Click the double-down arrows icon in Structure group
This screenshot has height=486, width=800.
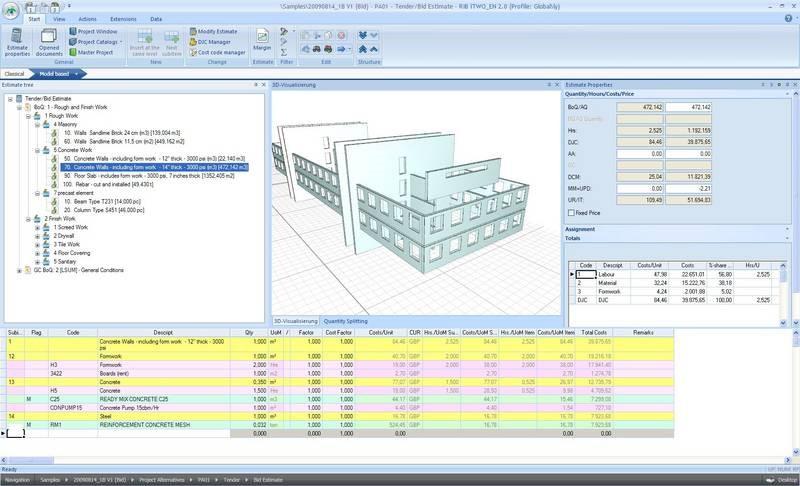pyautogui.click(x=363, y=35)
